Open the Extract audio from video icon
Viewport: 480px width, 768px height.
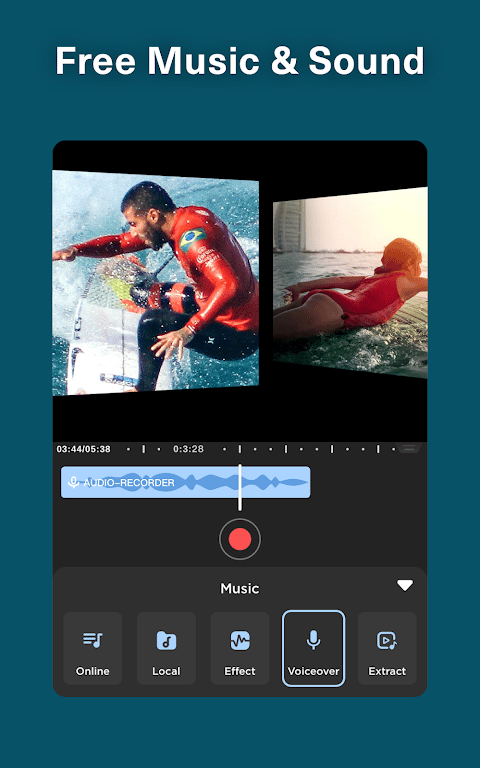coord(387,640)
